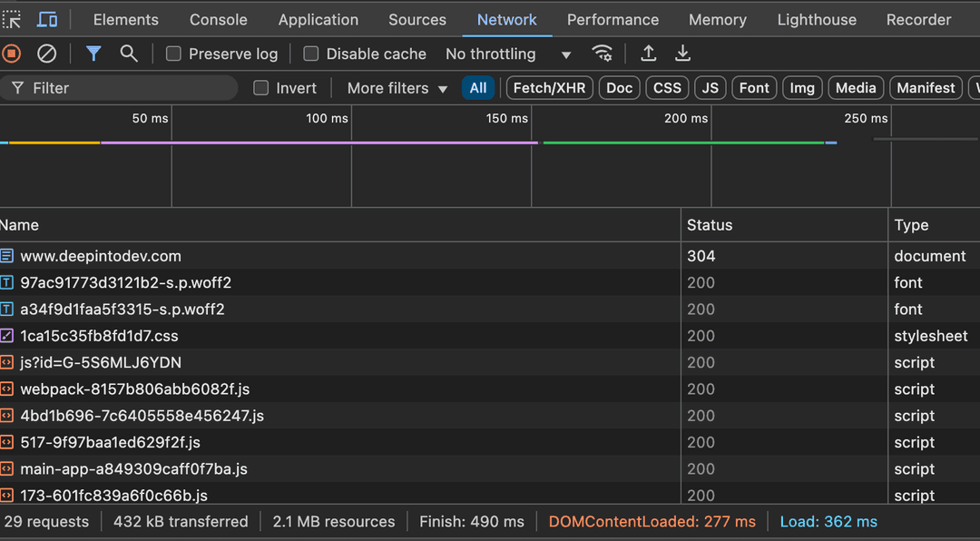Open the Console tab

218,19
